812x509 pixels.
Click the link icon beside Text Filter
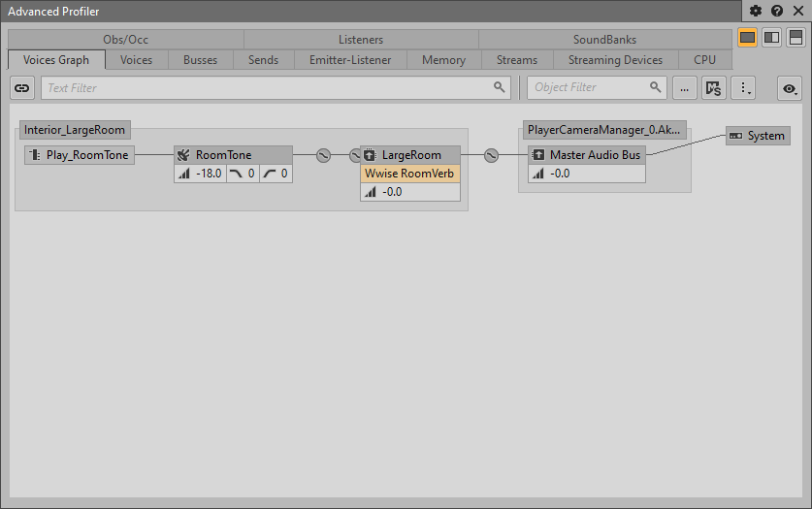(22, 88)
